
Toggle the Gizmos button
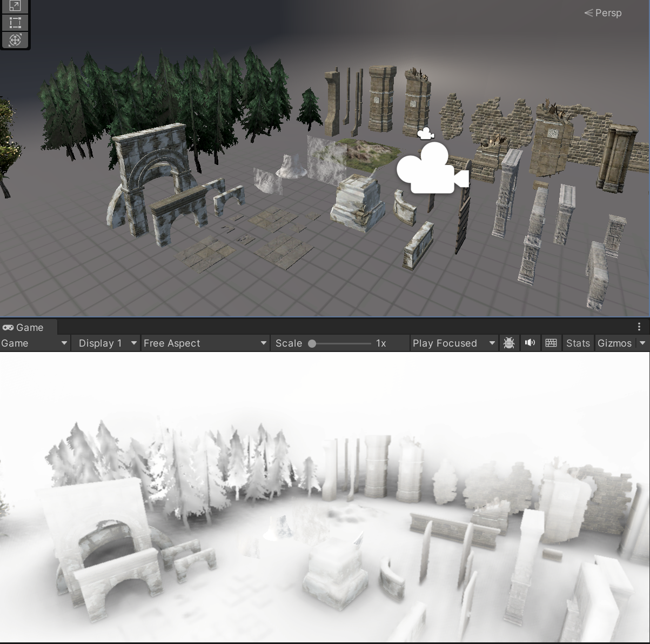(x=615, y=343)
